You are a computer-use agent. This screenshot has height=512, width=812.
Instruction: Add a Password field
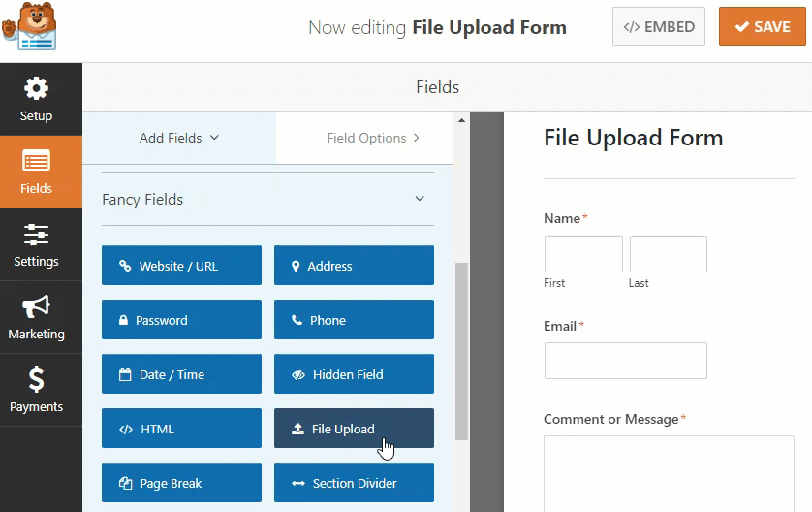click(182, 320)
